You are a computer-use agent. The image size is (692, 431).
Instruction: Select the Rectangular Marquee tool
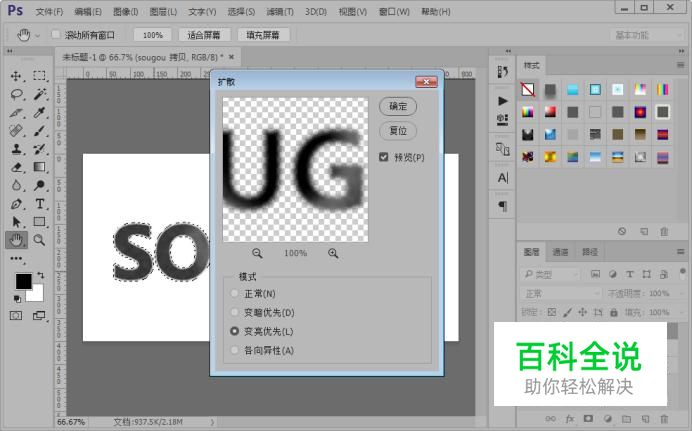(x=39, y=76)
